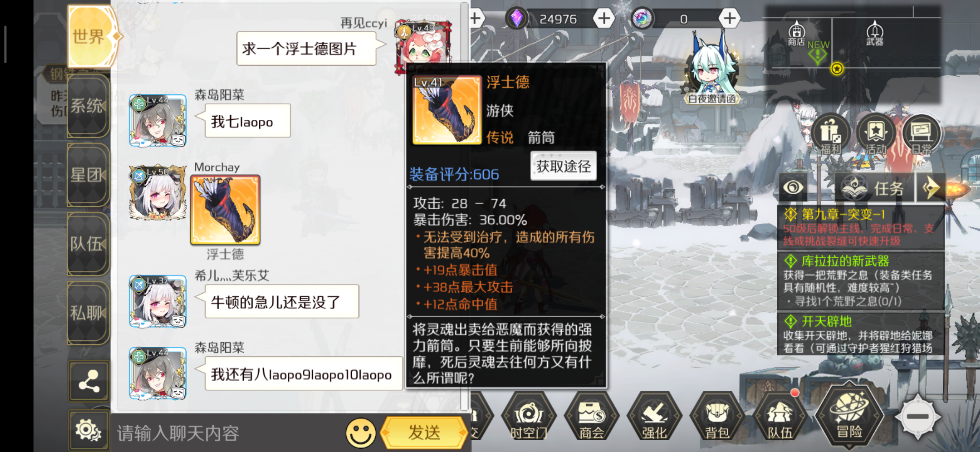This screenshot has height=452, width=980.
Task: Open the 福利 gift rewards icon
Action: (x=830, y=135)
